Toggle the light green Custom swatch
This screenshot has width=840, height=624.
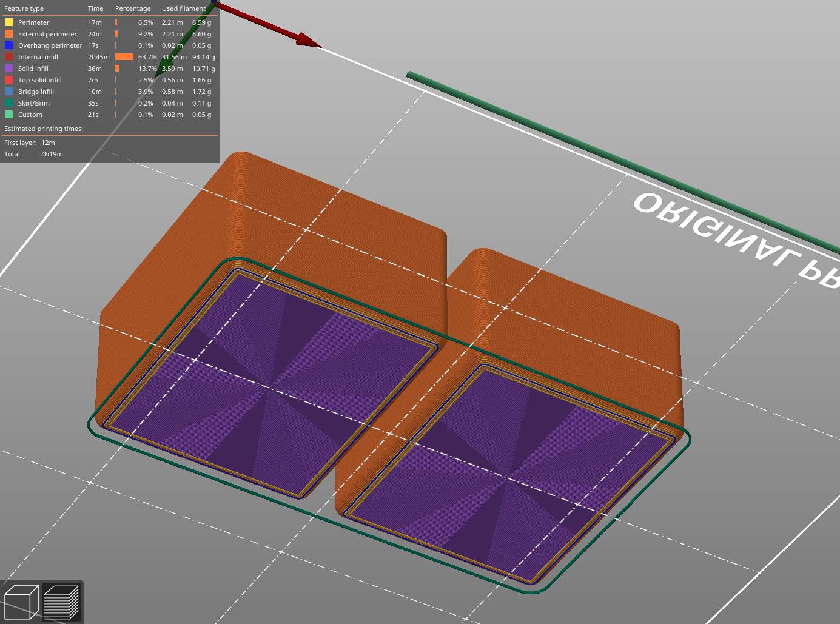tap(8, 115)
